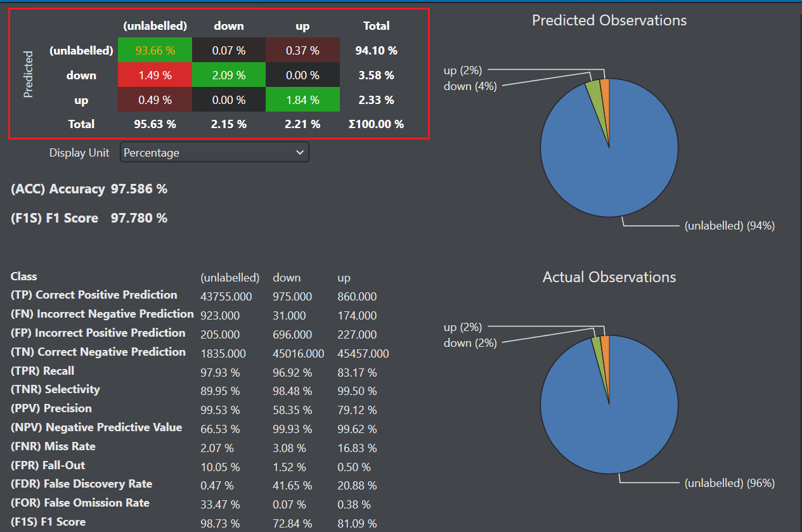Click the (ACC) Accuracy 97.586 % text
802x532 pixels.
(89, 189)
